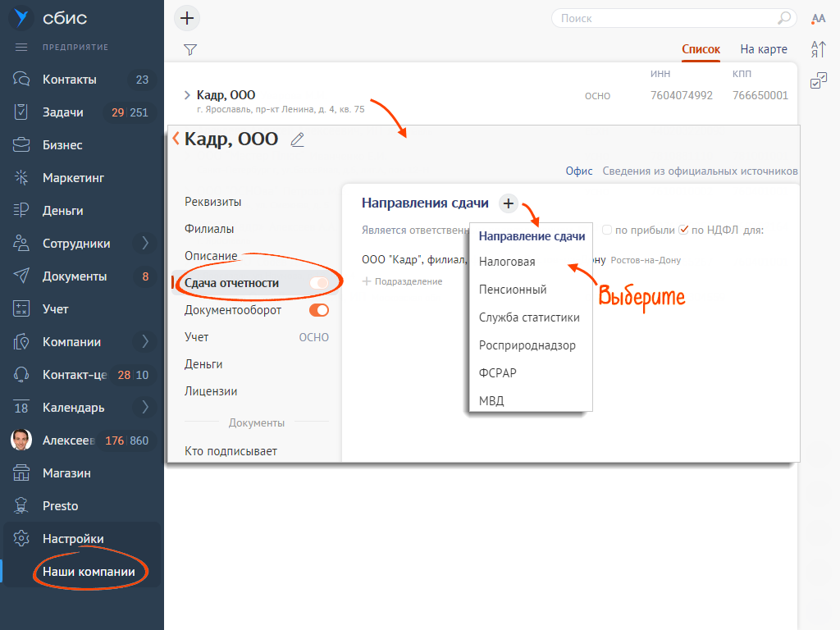Click the font size АА icon
The width and height of the screenshot is (840, 630).
[818, 18]
